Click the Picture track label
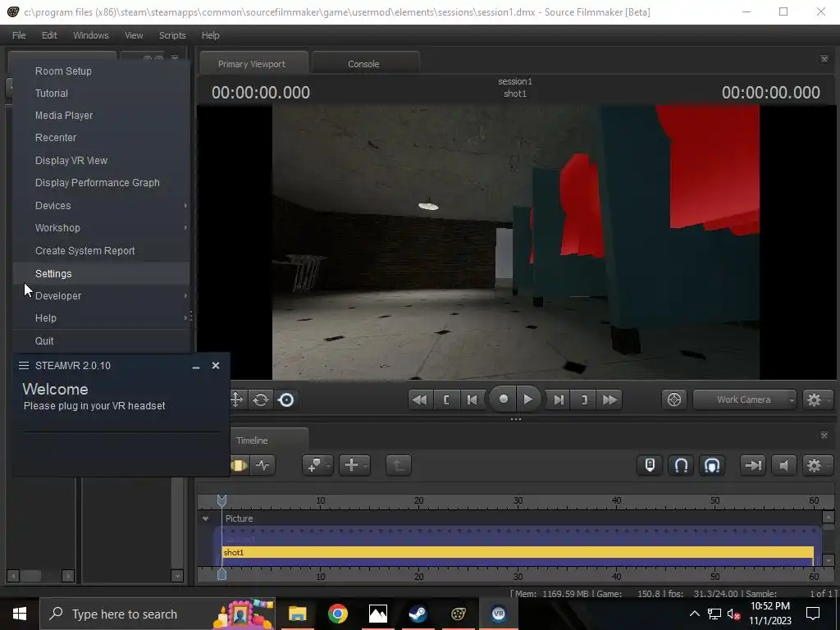840x630 pixels. pos(239,518)
